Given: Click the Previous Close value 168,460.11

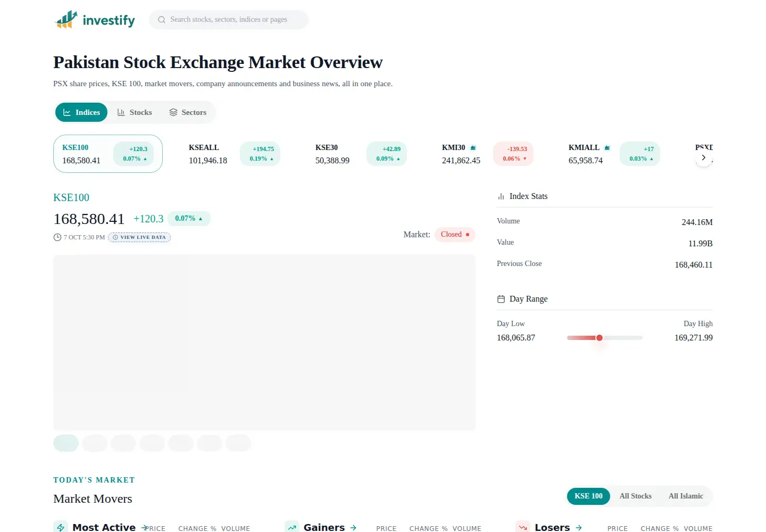Looking at the screenshot, I should 694,265.
